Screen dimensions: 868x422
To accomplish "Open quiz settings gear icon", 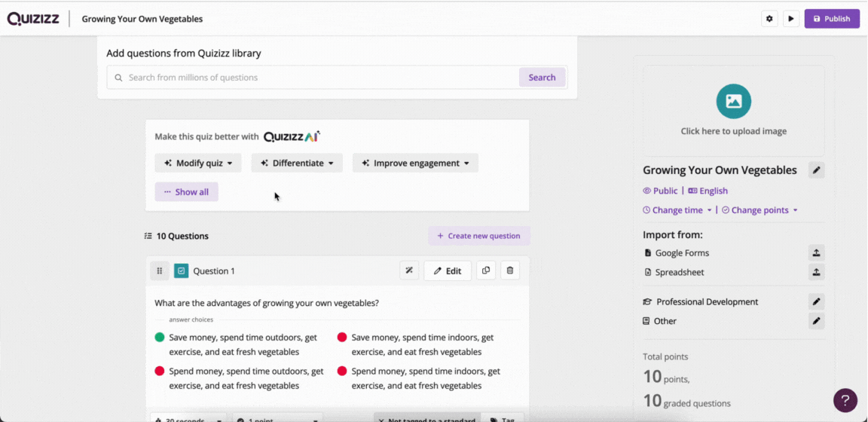I will point(769,19).
